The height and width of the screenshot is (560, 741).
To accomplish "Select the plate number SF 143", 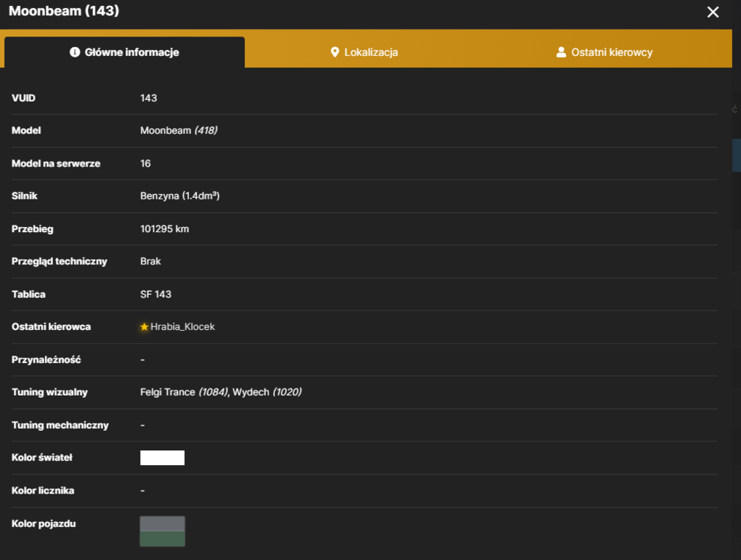I will pos(155,294).
